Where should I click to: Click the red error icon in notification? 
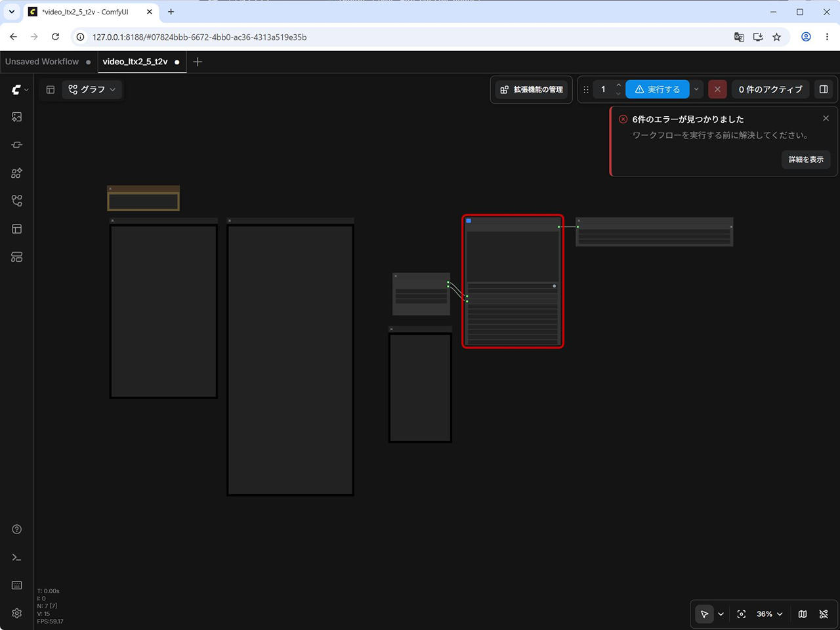click(x=623, y=119)
